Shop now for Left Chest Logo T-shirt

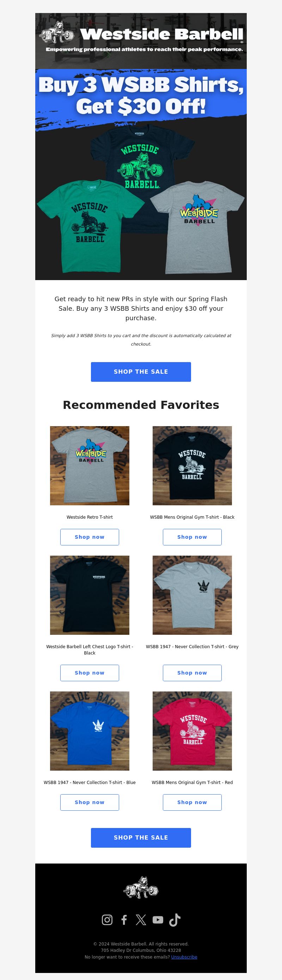[90, 672]
